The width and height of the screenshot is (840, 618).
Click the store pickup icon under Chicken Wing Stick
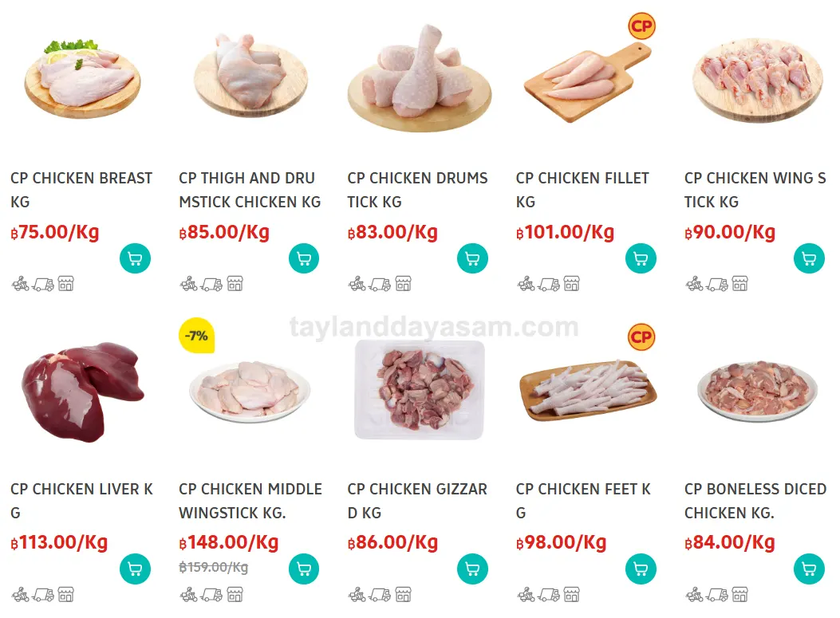pos(739,284)
